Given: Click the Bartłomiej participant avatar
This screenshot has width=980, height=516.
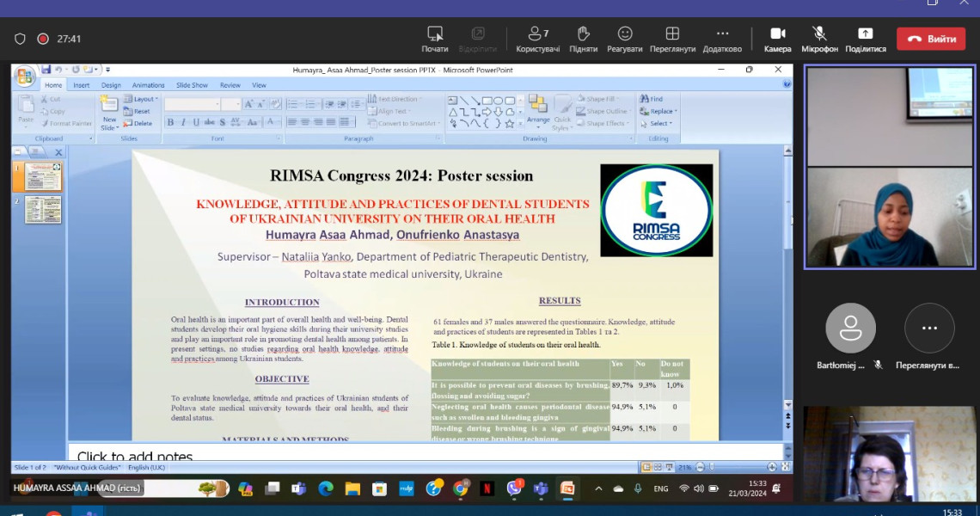Looking at the screenshot, I should pos(851,329).
